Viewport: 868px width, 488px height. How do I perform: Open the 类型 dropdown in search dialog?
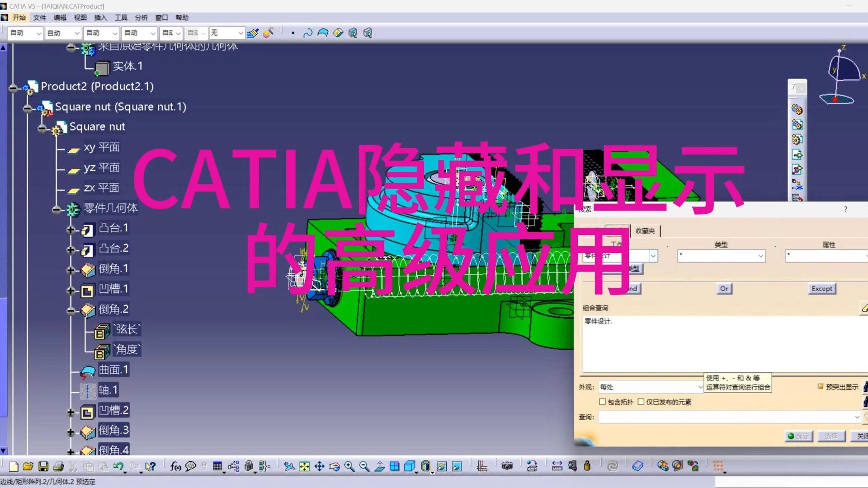pos(761,256)
